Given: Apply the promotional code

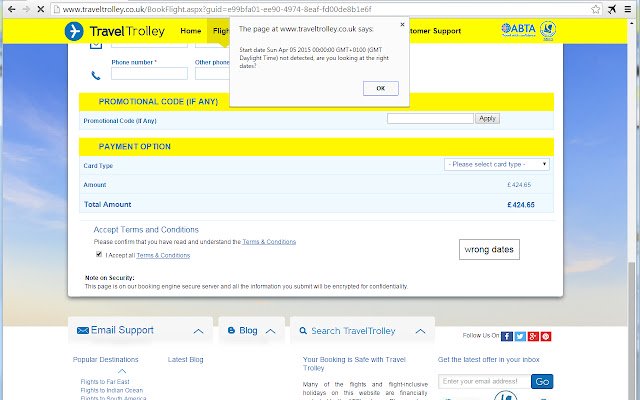Looking at the screenshot, I should click(x=487, y=118).
